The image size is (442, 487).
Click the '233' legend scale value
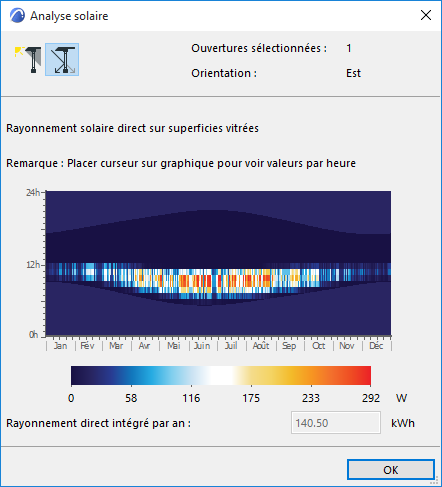coord(311,398)
